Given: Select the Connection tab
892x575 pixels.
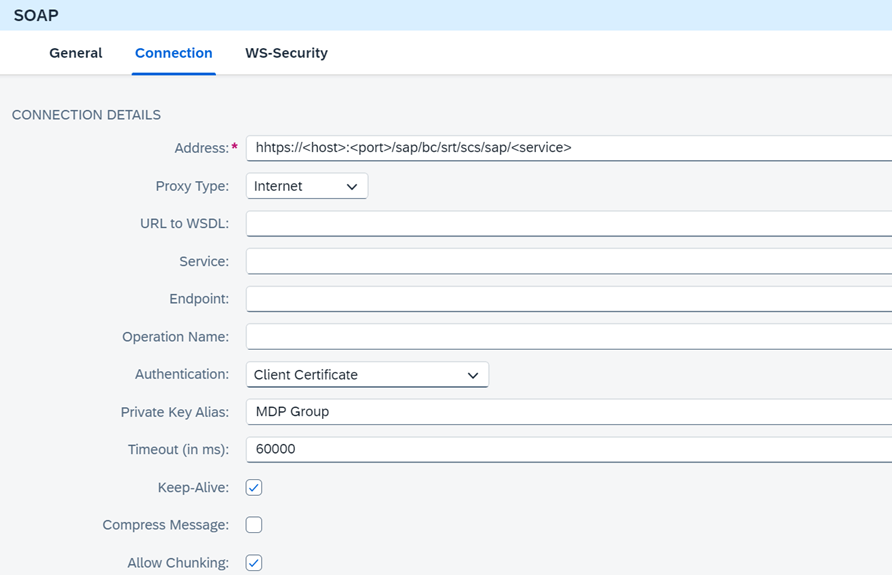Looking at the screenshot, I should (x=173, y=53).
